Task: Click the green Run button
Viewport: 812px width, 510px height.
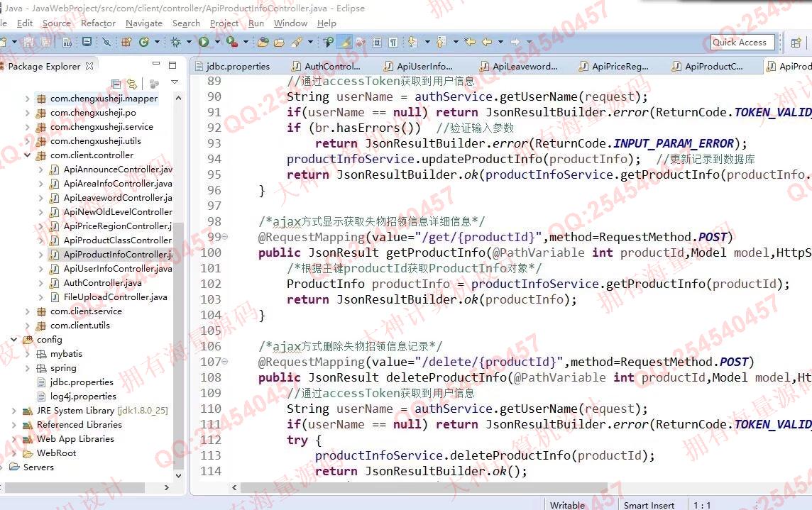Action: coord(204,42)
